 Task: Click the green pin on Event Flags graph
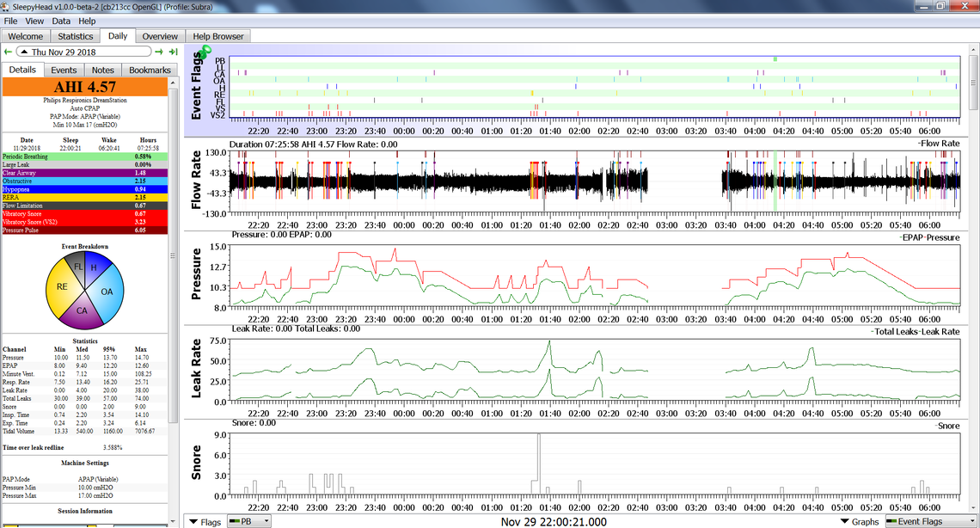pyautogui.click(x=205, y=53)
